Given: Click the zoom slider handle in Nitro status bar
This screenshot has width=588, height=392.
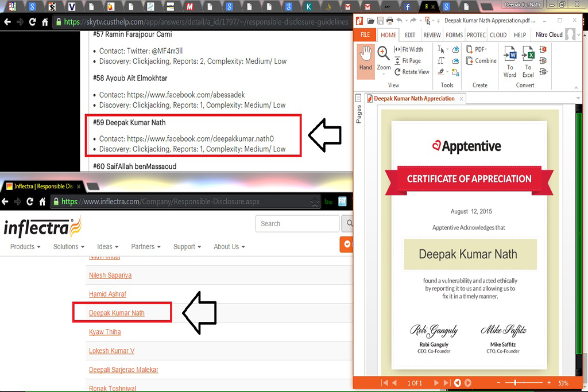Looking at the screenshot, I should 515,383.
